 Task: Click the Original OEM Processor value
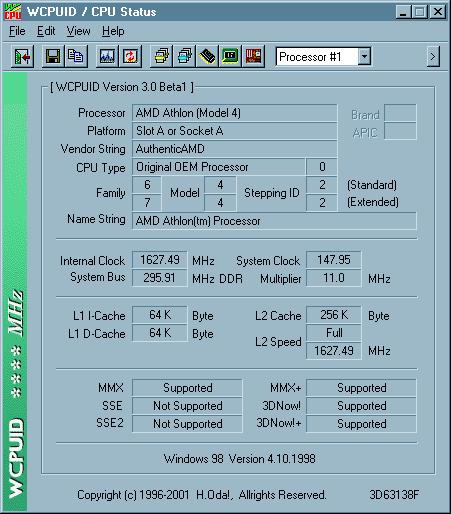pyautogui.click(x=219, y=167)
